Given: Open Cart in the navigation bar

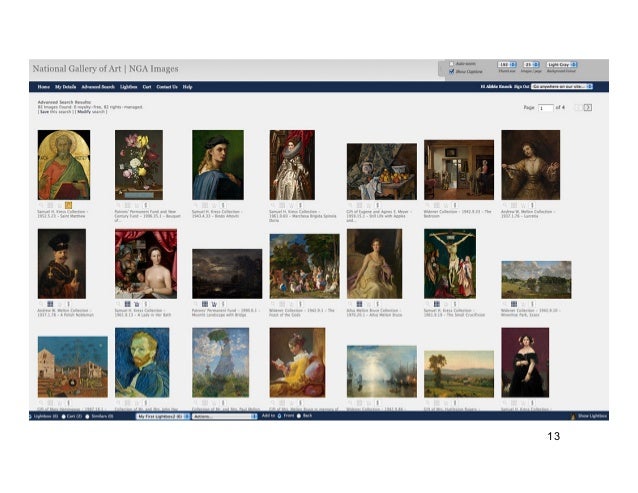Looking at the screenshot, I should point(147,87).
